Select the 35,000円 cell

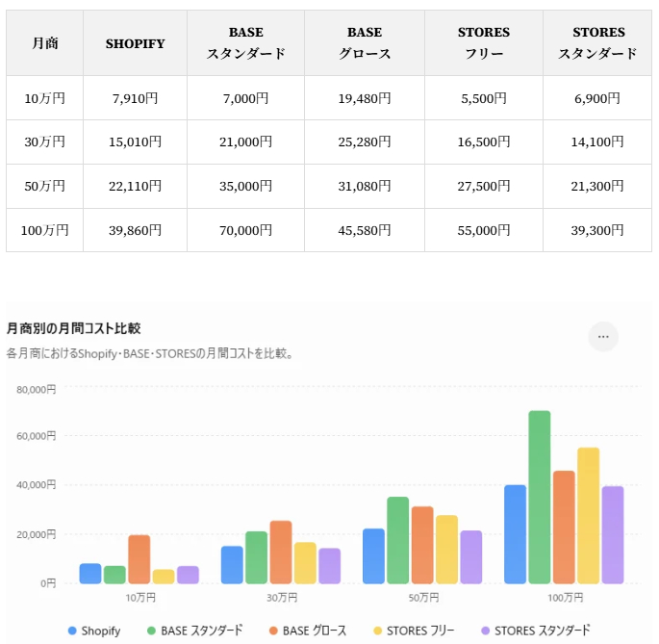click(245, 186)
